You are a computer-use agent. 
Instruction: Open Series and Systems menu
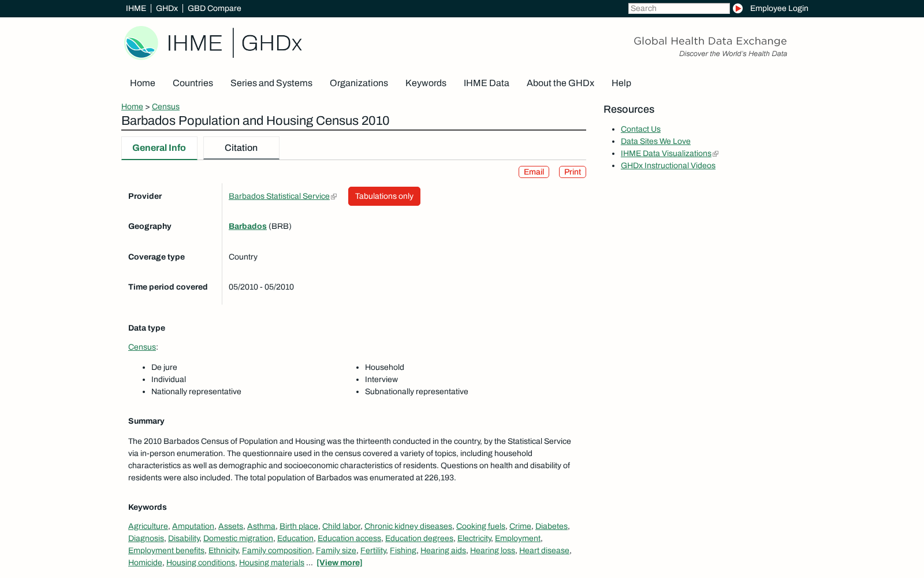(271, 83)
